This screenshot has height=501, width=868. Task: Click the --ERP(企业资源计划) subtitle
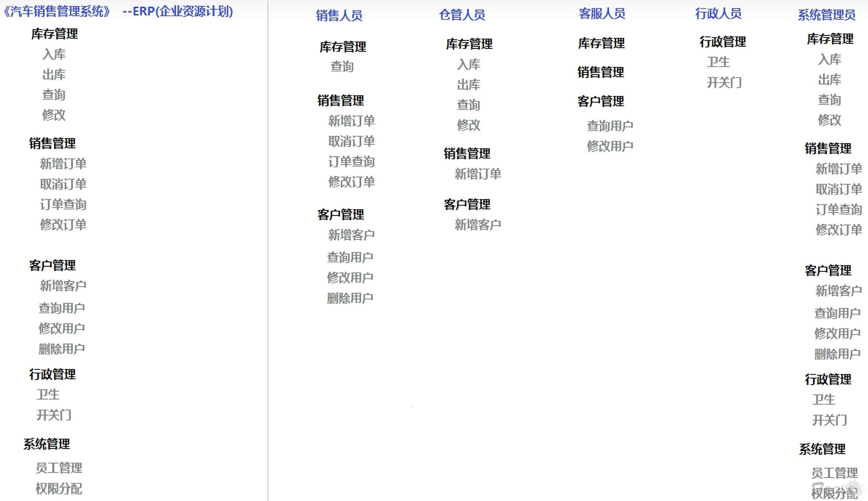coord(178,12)
